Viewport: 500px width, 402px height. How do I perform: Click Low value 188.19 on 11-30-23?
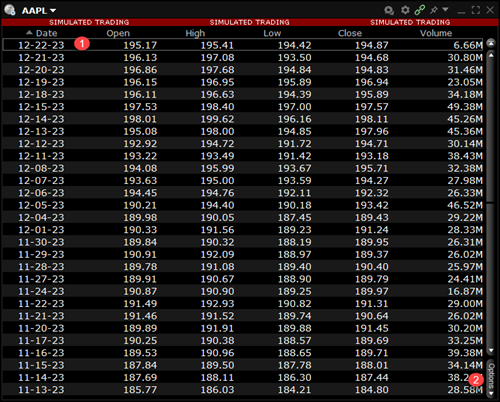coord(295,243)
